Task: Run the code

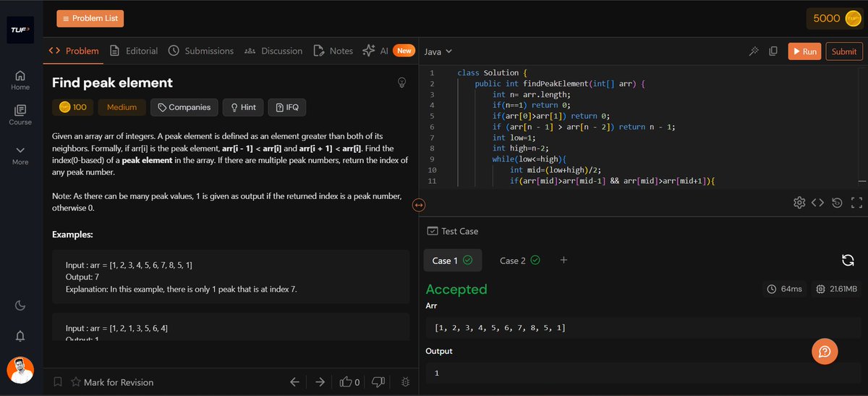Action: [804, 51]
